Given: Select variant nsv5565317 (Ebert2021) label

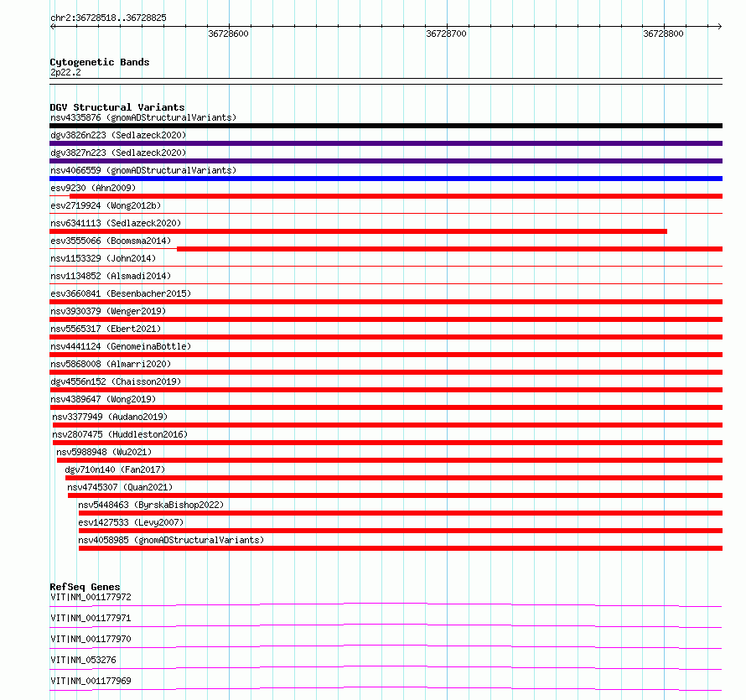Looking at the screenshot, I should coord(106,329).
